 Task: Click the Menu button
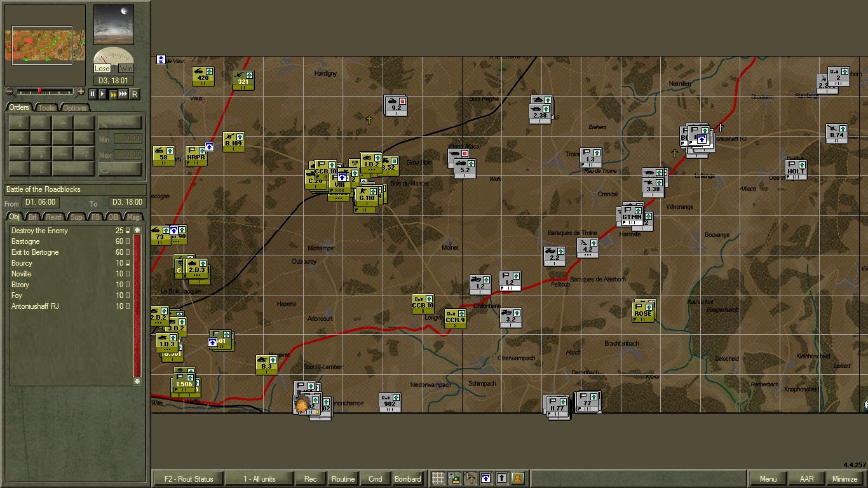[768, 479]
